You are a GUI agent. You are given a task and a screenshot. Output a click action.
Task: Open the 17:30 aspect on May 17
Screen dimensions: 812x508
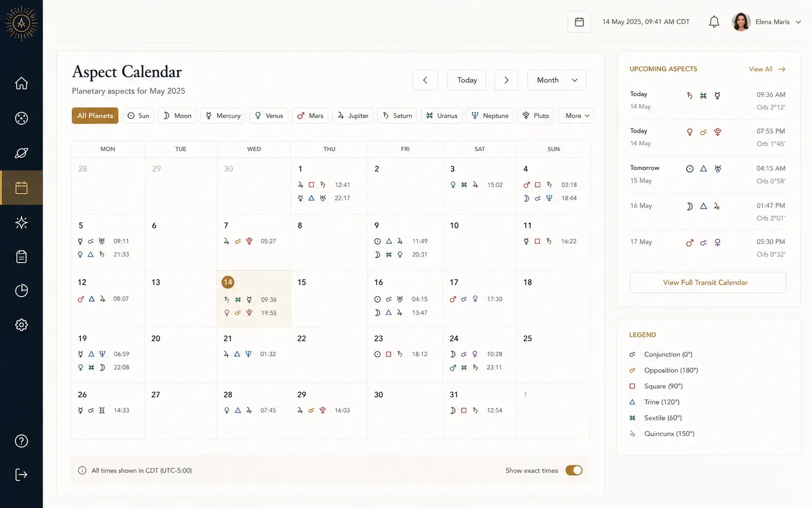(x=476, y=299)
